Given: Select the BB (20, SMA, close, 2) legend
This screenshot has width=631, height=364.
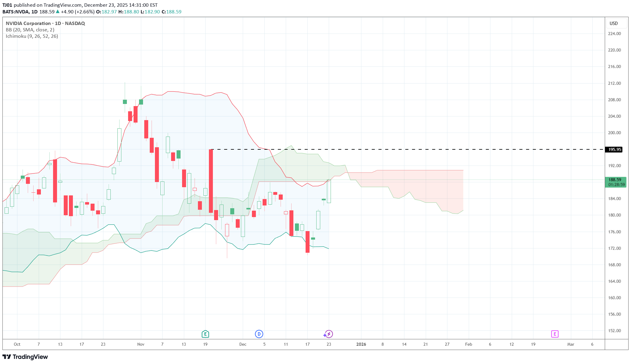Looking at the screenshot, I should (x=30, y=30).
